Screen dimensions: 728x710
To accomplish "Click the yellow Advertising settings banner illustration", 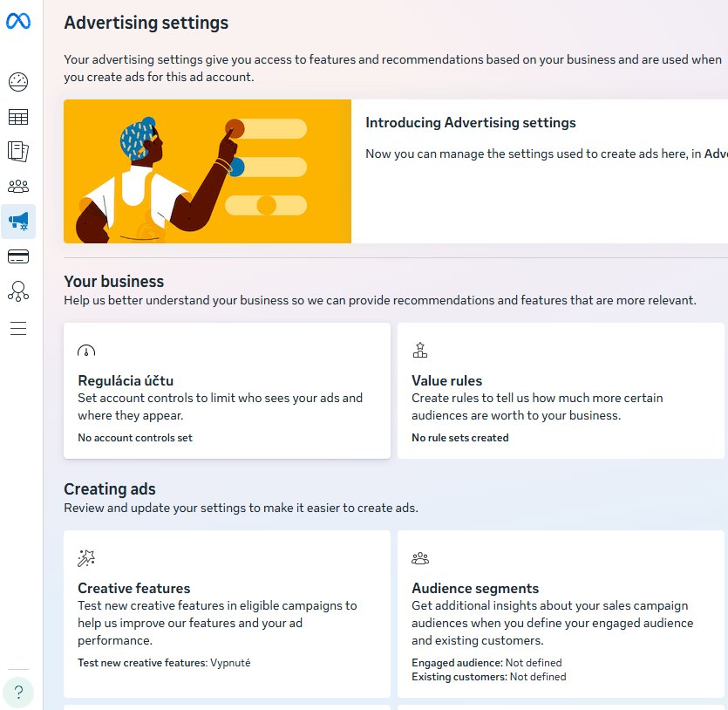I will coord(208,171).
